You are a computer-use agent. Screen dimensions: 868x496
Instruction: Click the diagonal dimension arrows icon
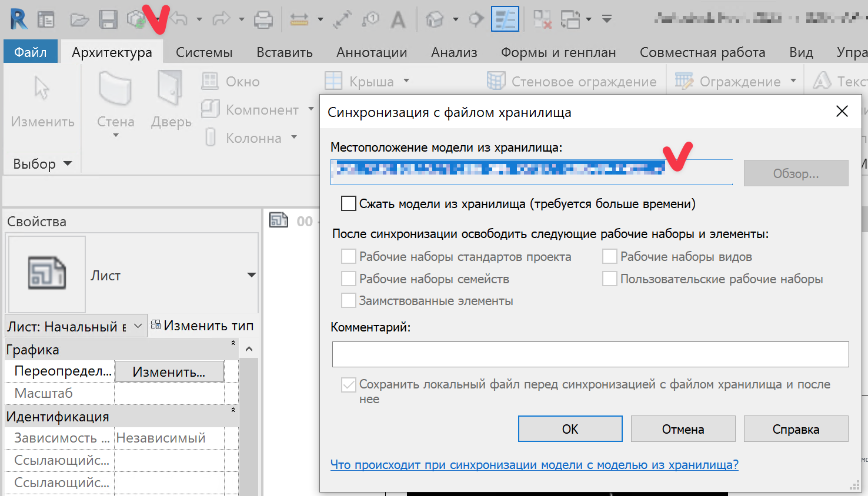(x=342, y=20)
